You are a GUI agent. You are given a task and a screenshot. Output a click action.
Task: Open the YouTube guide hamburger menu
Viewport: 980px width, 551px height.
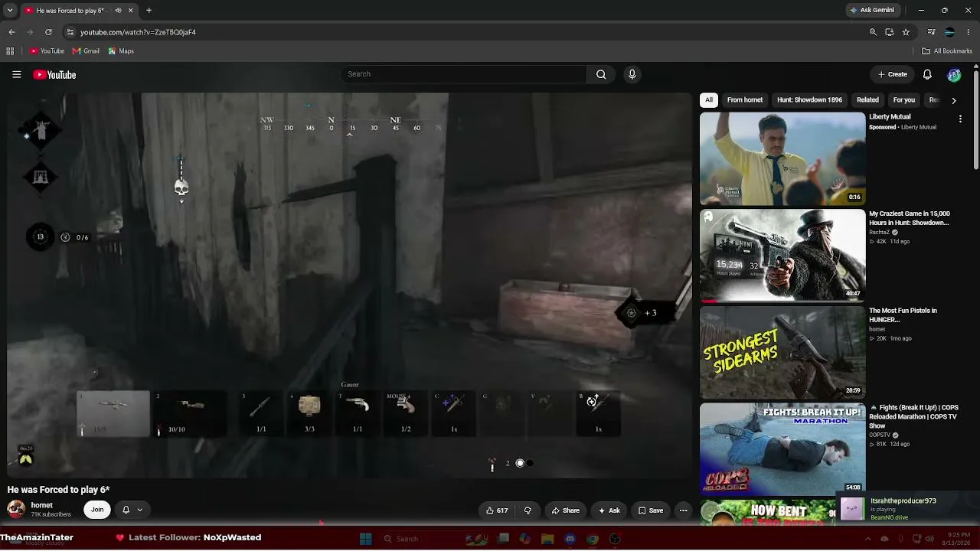pos(16,74)
